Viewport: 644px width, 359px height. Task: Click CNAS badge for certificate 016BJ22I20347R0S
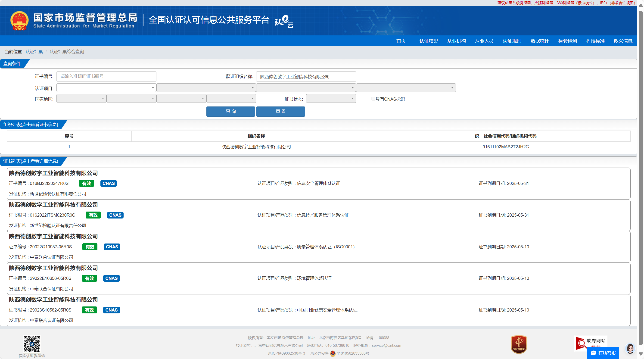point(109,184)
